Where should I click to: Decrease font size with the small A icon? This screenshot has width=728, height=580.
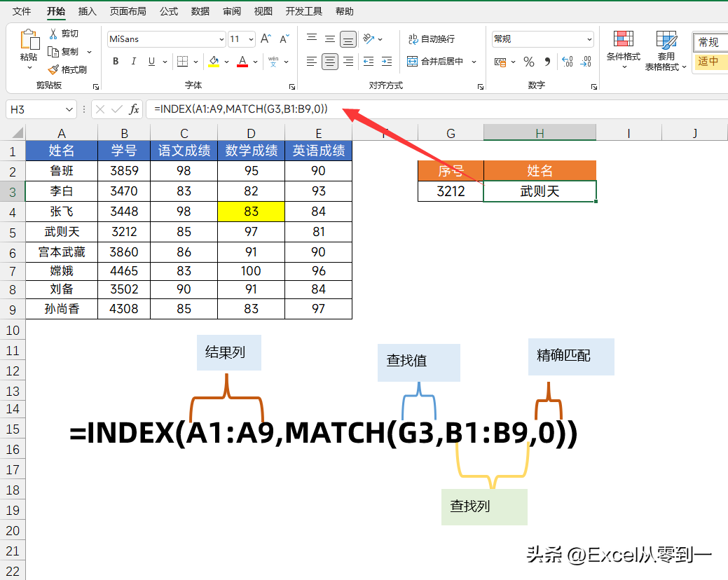(x=284, y=39)
